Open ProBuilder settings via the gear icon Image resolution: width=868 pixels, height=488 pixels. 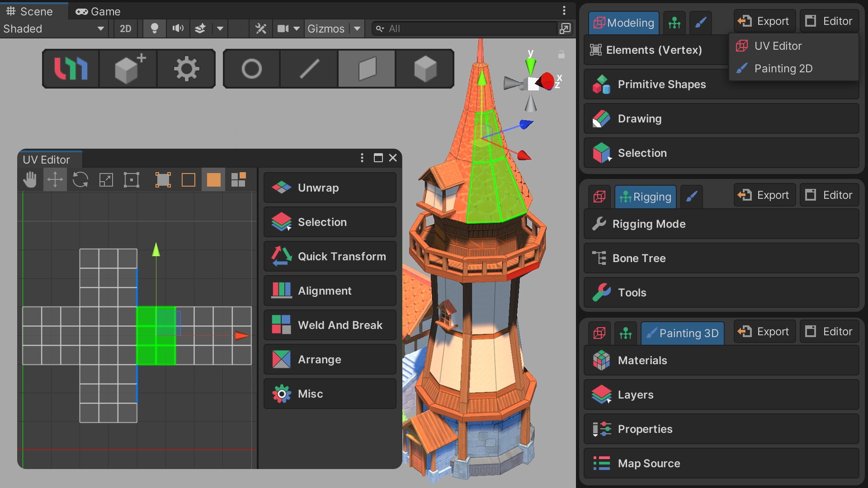186,68
